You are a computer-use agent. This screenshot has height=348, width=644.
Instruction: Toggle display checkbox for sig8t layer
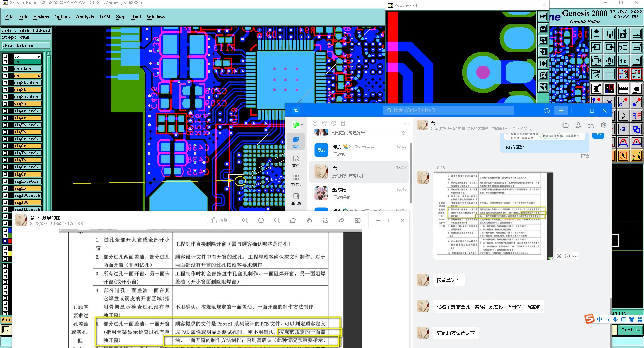pyautogui.click(x=5, y=174)
